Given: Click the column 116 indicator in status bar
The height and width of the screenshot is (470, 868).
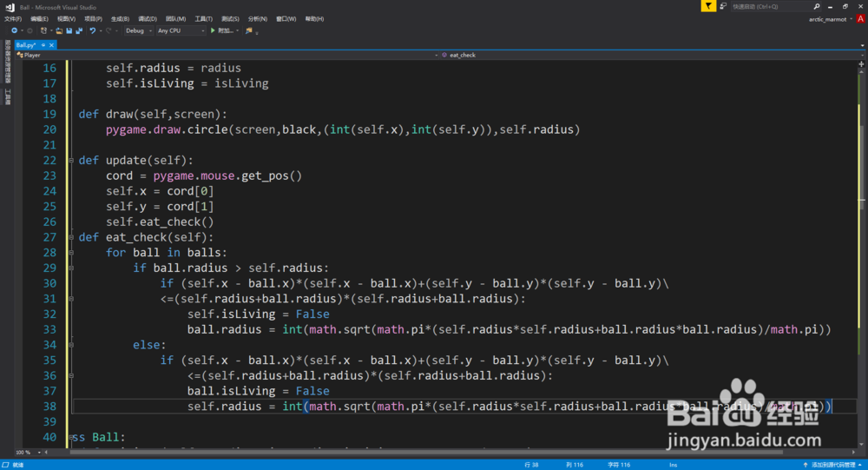Looking at the screenshot, I should (x=575, y=465).
